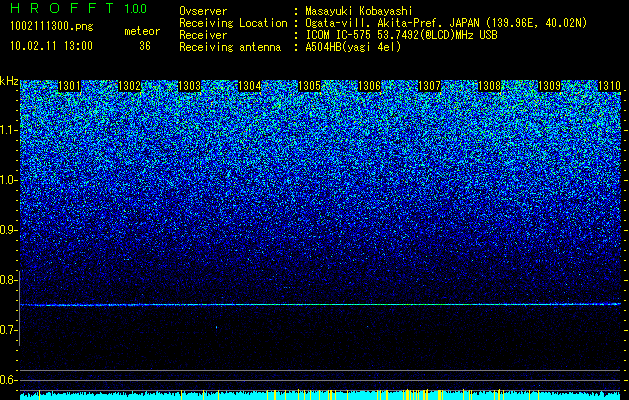
Task: Click the 1302 time marker
Action: click(x=130, y=86)
